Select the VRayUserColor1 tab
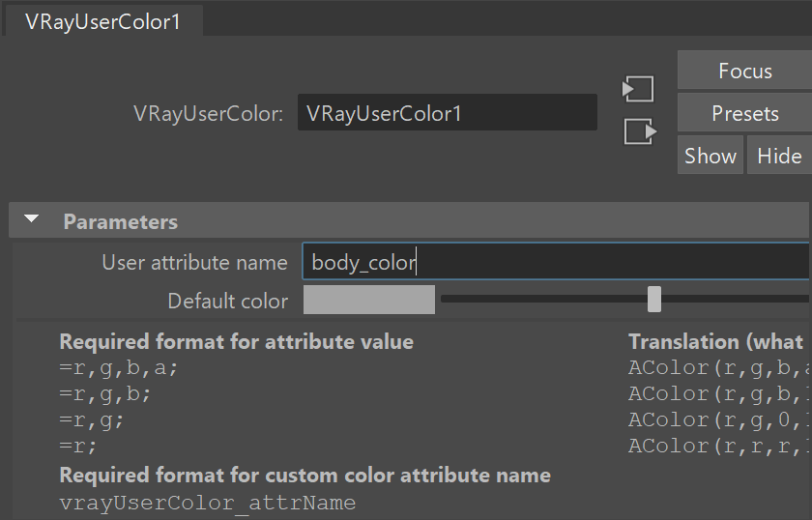 point(103,22)
